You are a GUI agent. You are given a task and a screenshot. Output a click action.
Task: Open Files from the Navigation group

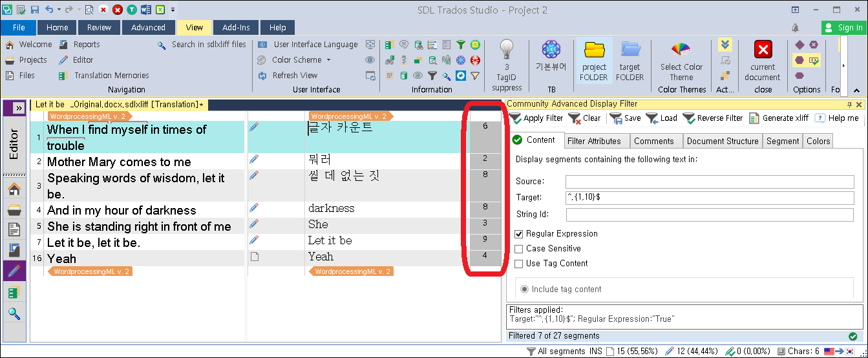coord(20,76)
